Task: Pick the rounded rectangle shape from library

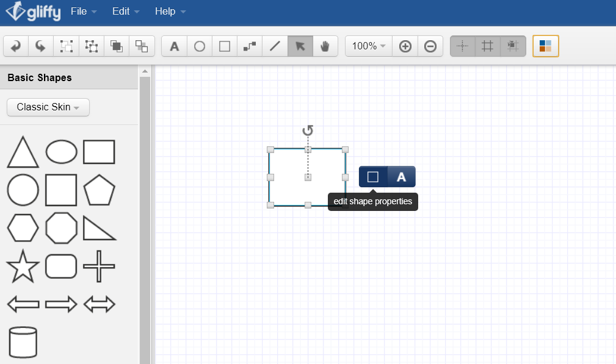Action: tap(61, 266)
